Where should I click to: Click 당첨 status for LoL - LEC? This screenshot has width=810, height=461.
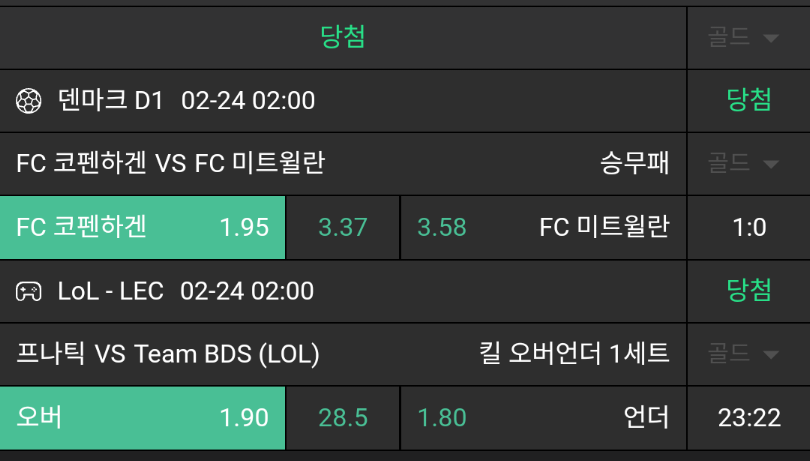click(x=749, y=292)
